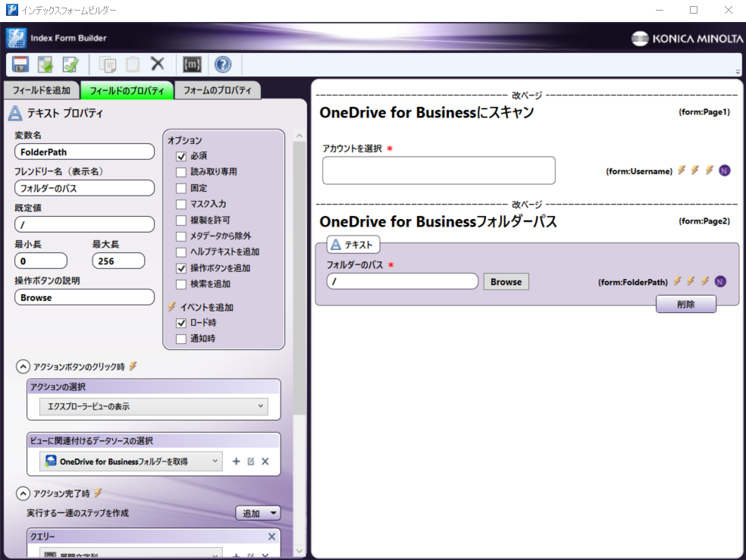746x560 pixels.
Task: Click the rightmost lightning icon beside {form:Username}
Action: tap(710, 170)
